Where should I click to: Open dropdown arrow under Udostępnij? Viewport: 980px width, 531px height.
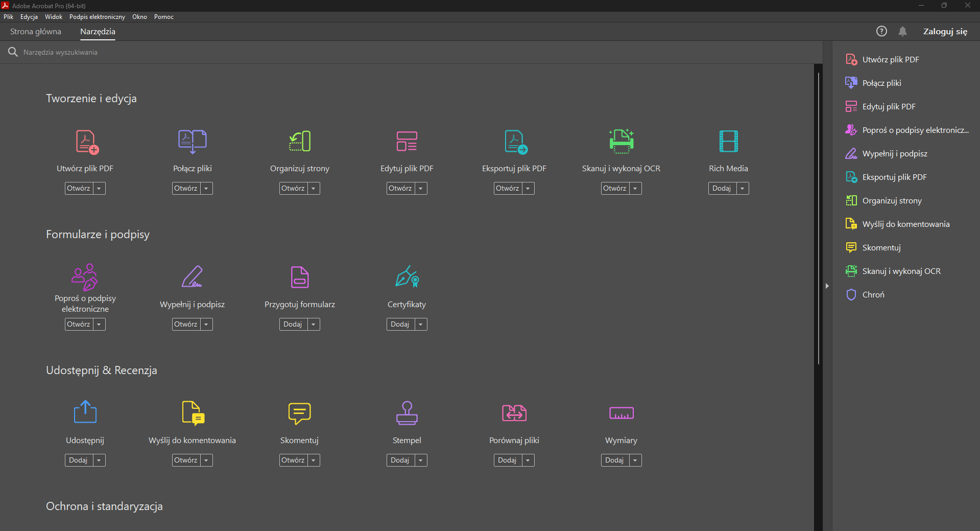pyautogui.click(x=99, y=460)
